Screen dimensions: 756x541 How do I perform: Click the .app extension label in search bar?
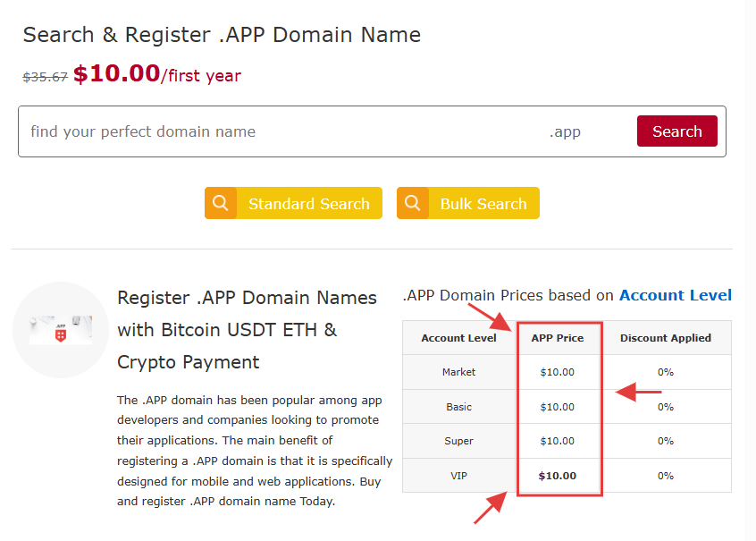566,131
